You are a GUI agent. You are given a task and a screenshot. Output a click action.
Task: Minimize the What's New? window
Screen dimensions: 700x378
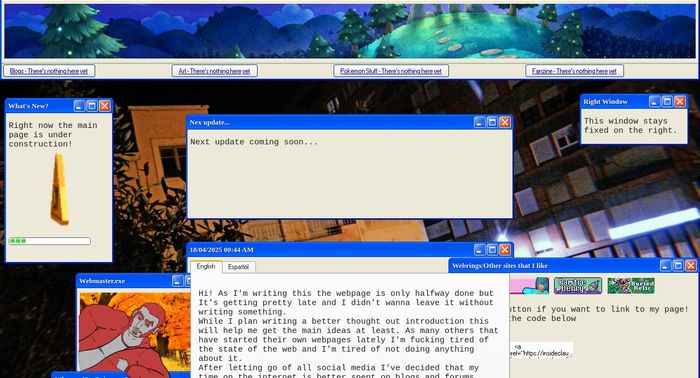coord(79,106)
